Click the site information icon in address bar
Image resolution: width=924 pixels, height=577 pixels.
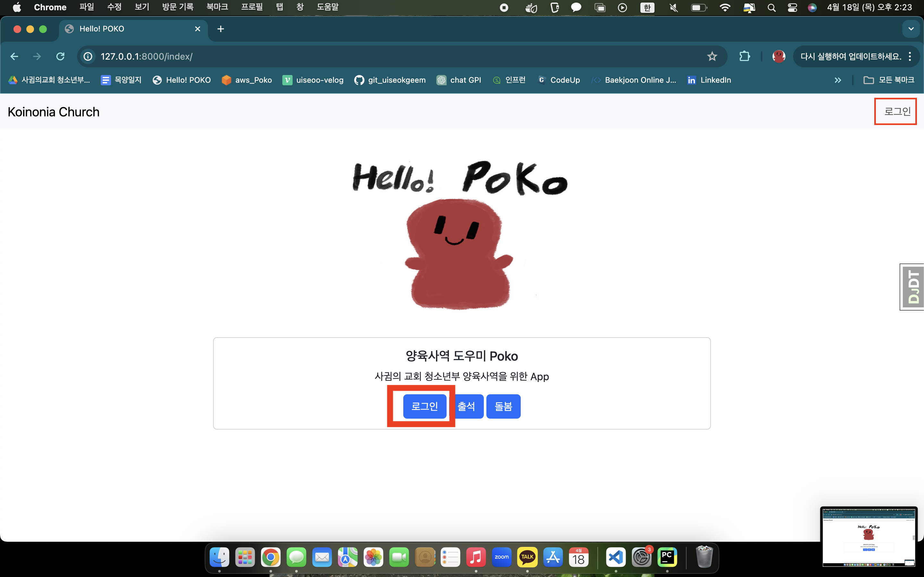pos(88,56)
